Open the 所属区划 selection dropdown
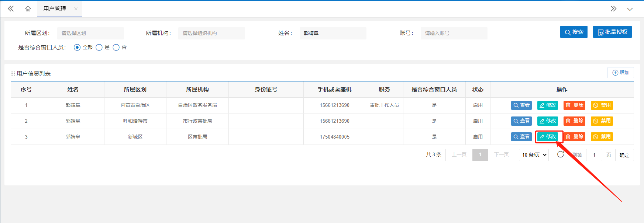This screenshot has height=223, width=644. click(90, 33)
